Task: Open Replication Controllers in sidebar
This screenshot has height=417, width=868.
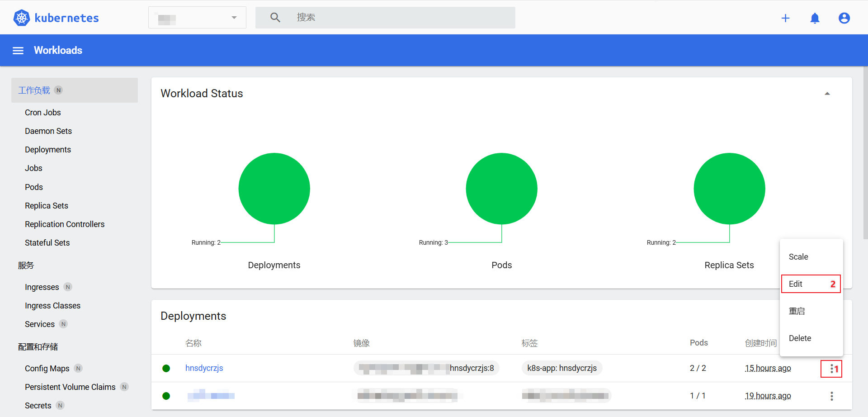Action: (x=65, y=224)
